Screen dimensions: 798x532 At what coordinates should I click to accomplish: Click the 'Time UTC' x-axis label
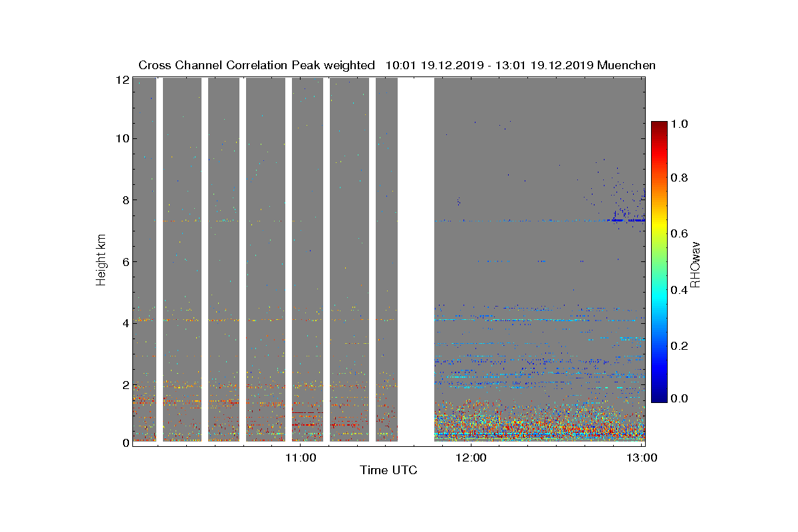point(389,470)
